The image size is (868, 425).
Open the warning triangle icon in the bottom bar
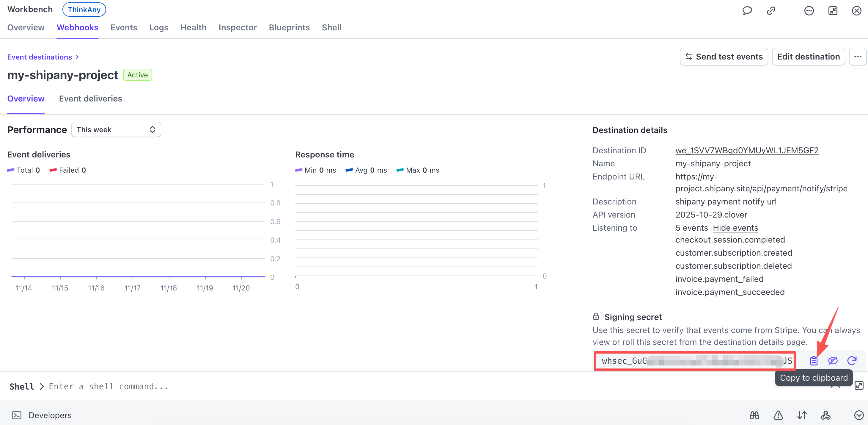point(778,415)
